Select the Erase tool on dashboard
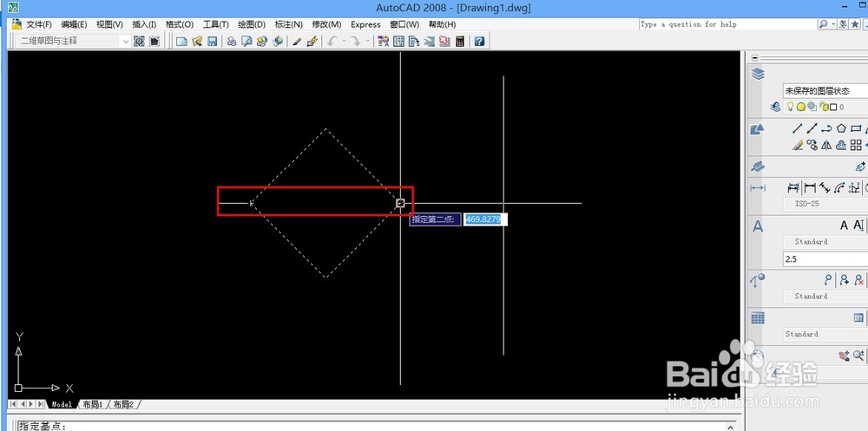The image size is (868, 431). (x=797, y=145)
